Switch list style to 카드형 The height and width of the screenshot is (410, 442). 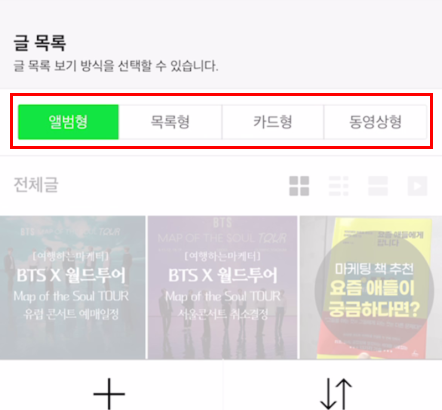point(273,122)
